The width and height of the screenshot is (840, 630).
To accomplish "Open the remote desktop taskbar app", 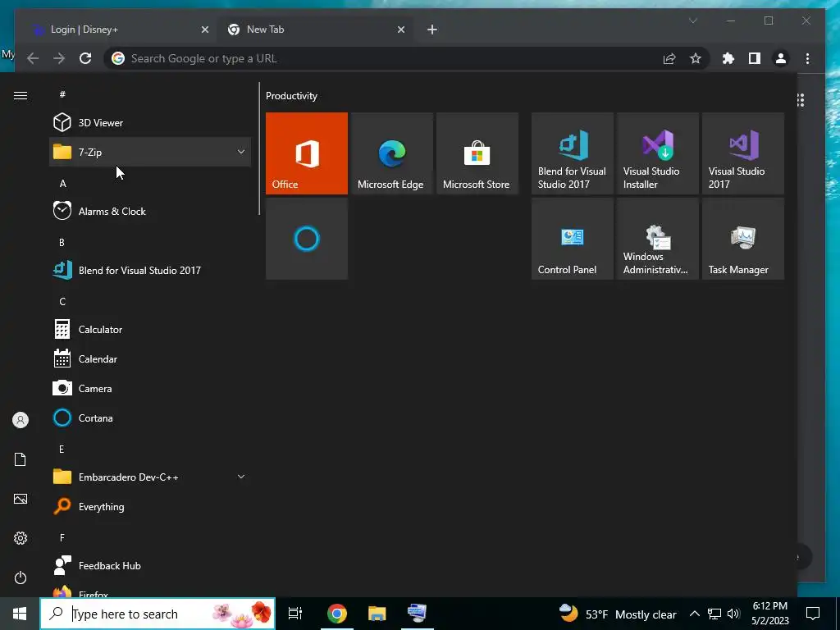I will click(x=418, y=614).
